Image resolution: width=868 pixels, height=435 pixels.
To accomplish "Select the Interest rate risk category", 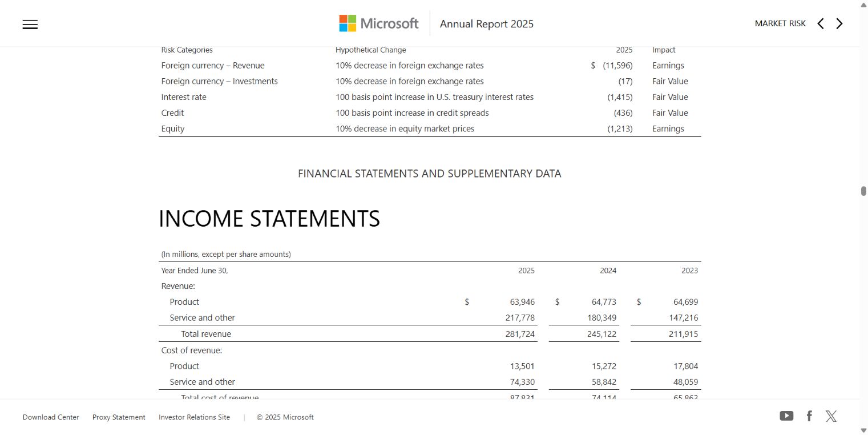I will pos(184,97).
